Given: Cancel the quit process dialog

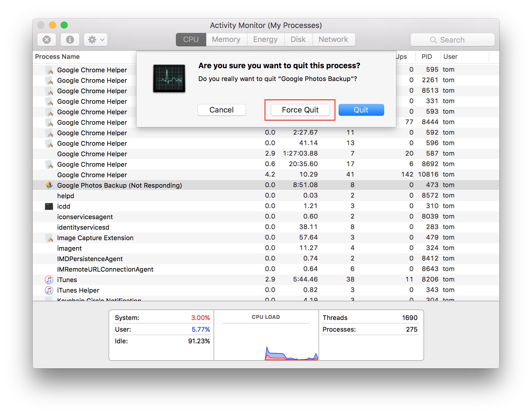Looking at the screenshot, I should [221, 110].
